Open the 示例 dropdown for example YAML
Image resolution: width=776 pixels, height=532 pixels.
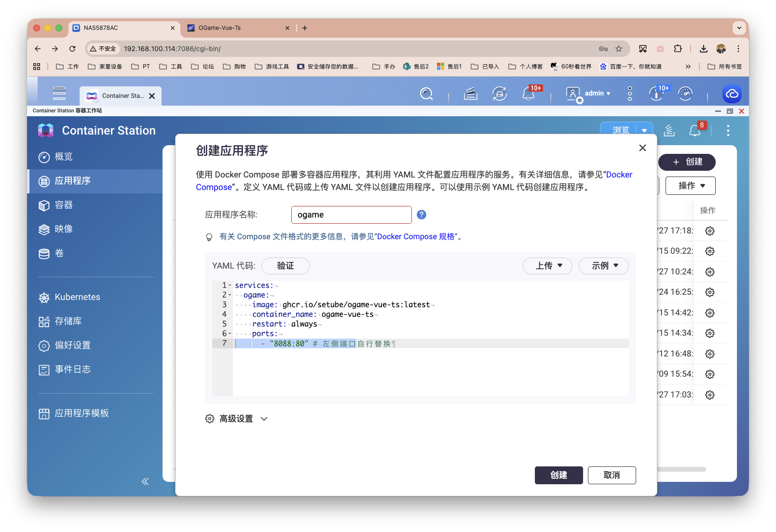[603, 266]
